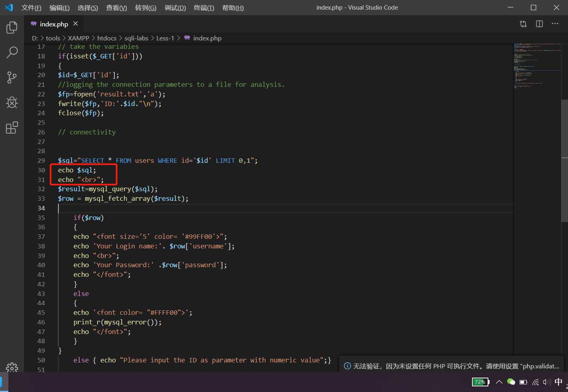Open the Debug view with bug icon

[x=12, y=103]
